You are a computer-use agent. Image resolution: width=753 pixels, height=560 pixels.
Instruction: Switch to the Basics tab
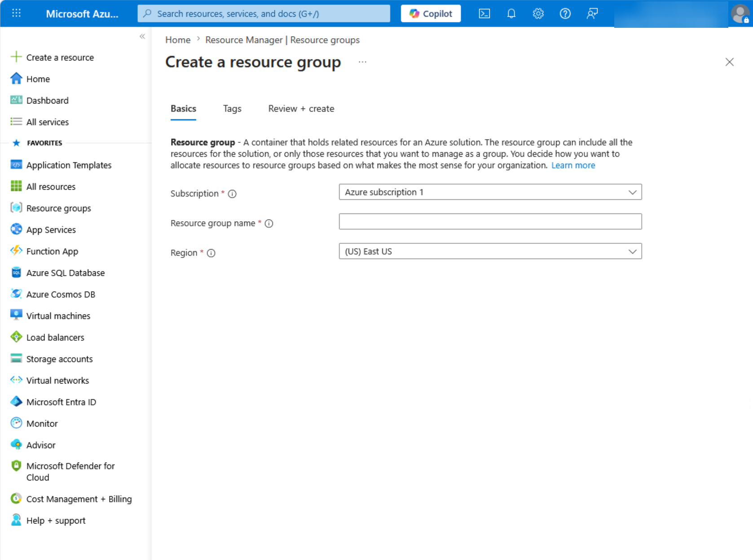(x=183, y=109)
